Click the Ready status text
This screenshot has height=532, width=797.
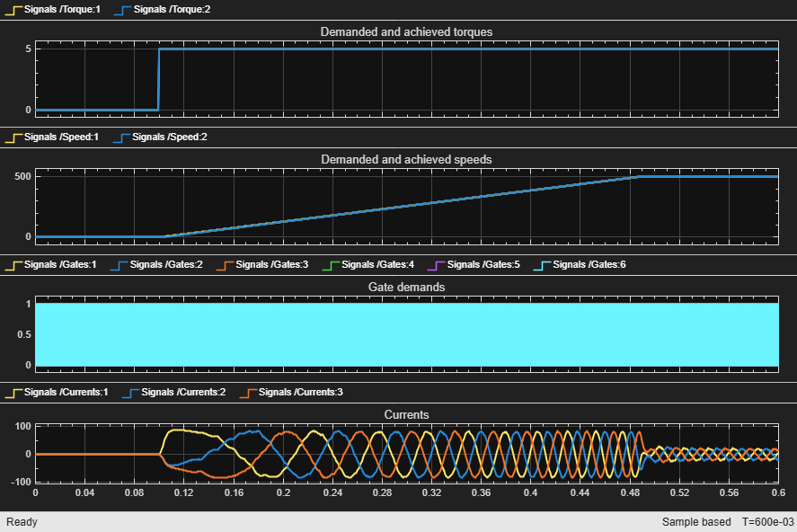pyautogui.click(x=22, y=522)
